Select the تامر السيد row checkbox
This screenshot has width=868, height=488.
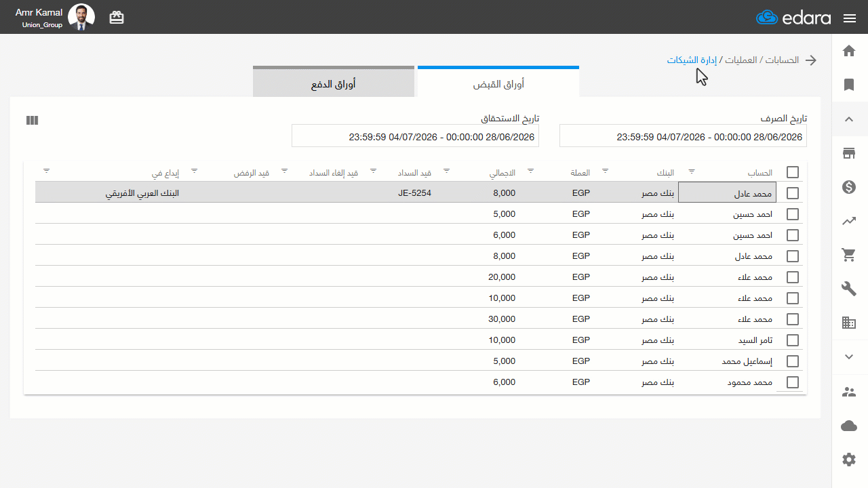coord(793,340)
